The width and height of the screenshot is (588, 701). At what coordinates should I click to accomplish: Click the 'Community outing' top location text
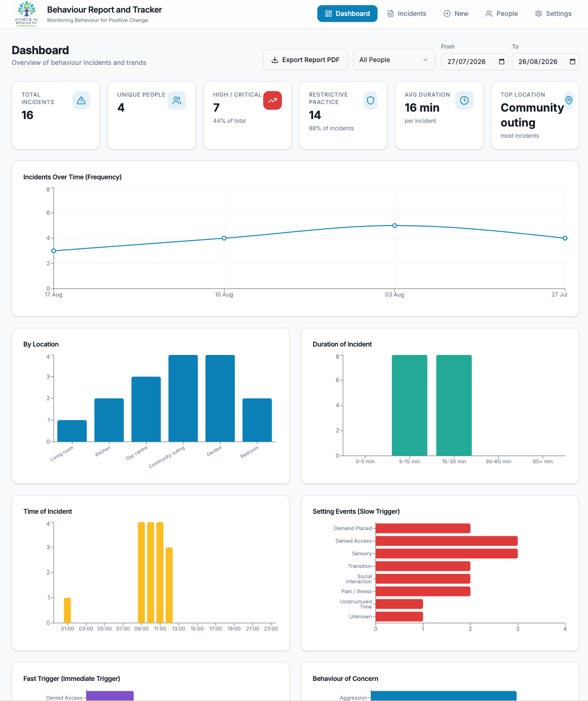tap(532, 115)
